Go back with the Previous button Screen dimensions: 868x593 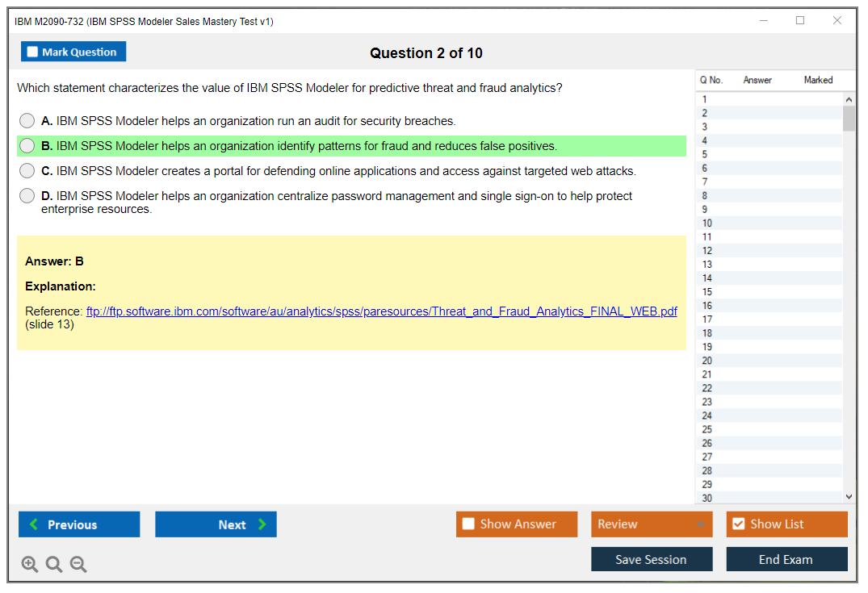(x=79, y=524)
